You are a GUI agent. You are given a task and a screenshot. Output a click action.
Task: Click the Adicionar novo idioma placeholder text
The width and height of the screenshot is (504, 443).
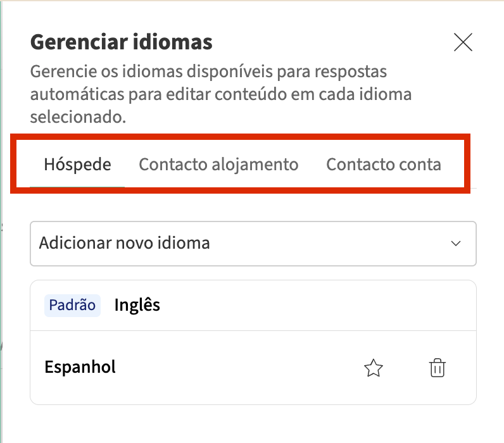pyautogui.click(x=124, y=243)
